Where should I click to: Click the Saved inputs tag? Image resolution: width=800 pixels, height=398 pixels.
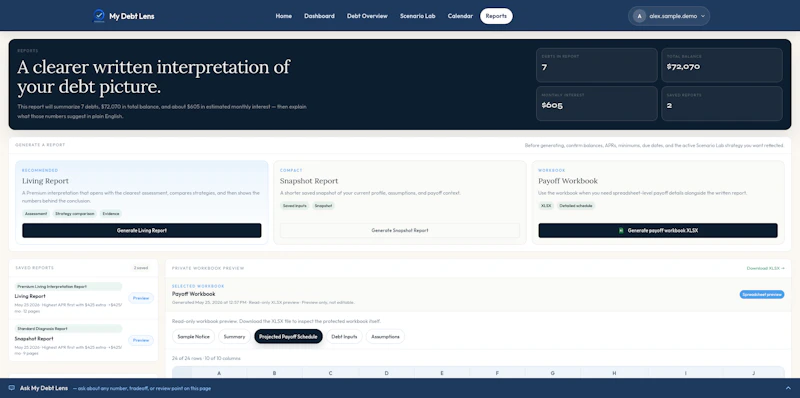pos(295,206)
